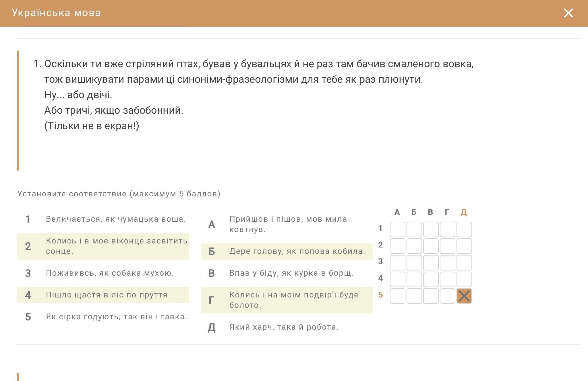Select answer А 'Прийшов і пішов'
588x381 pixels.
[288, 224]
